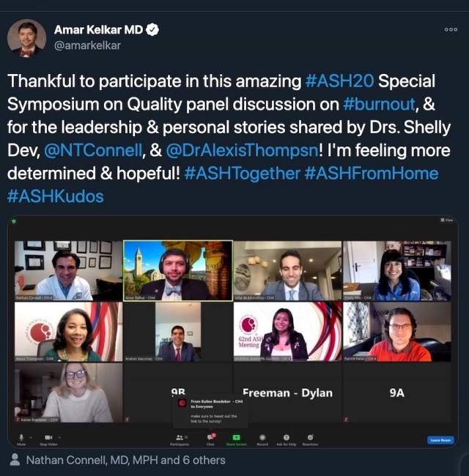The image size is (469, 476).
Task: Open the Reactions icon
Action: [x=310, y=437]
